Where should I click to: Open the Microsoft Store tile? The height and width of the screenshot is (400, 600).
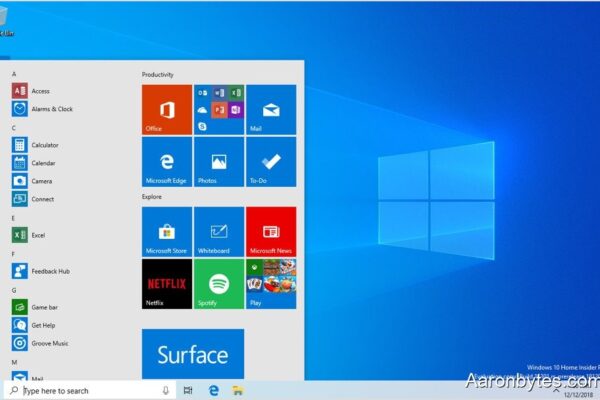click(166, 232)
